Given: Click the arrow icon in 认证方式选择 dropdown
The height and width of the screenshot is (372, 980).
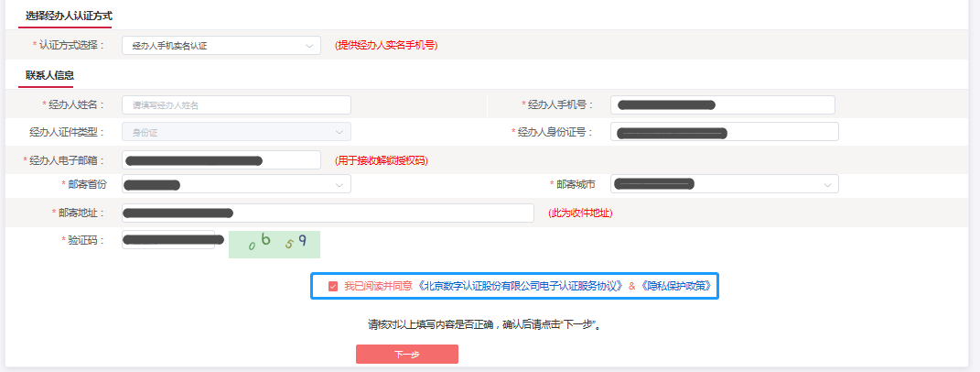Looking at the screenshot, I should [x=309, y=45].
